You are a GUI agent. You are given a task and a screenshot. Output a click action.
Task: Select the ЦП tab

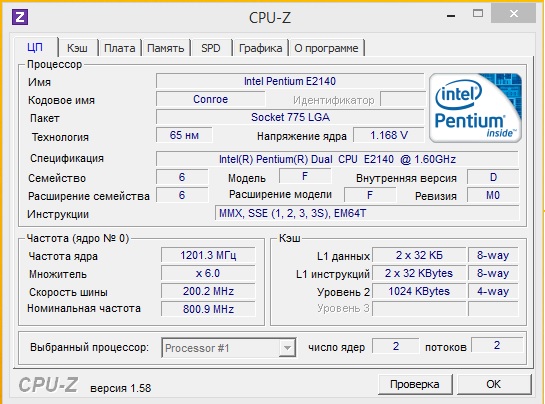(35, 47)
